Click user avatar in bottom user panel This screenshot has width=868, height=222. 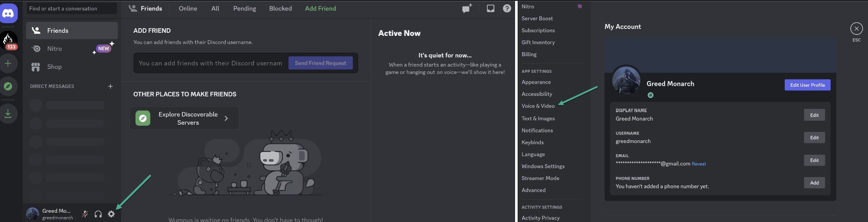(x=32, y=214)
